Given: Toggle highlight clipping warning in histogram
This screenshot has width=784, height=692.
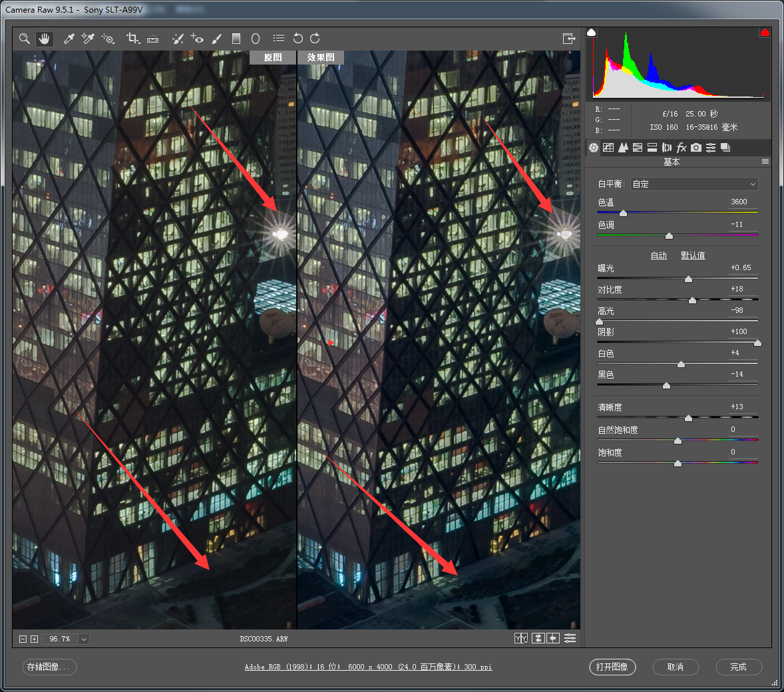Looking at the screenshot, I should click(x=765, y=33).
